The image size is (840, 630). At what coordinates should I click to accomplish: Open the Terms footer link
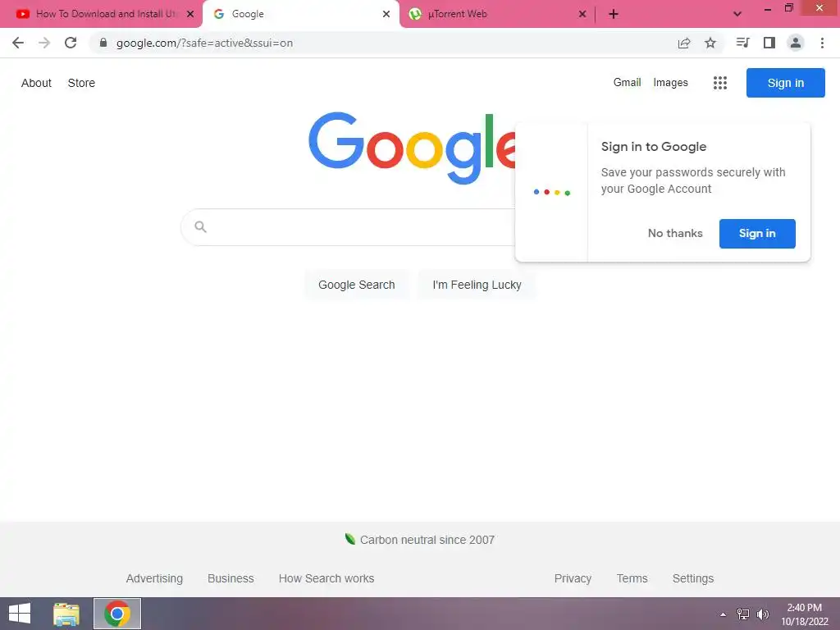pyautogui.click(x=632, y=578)
